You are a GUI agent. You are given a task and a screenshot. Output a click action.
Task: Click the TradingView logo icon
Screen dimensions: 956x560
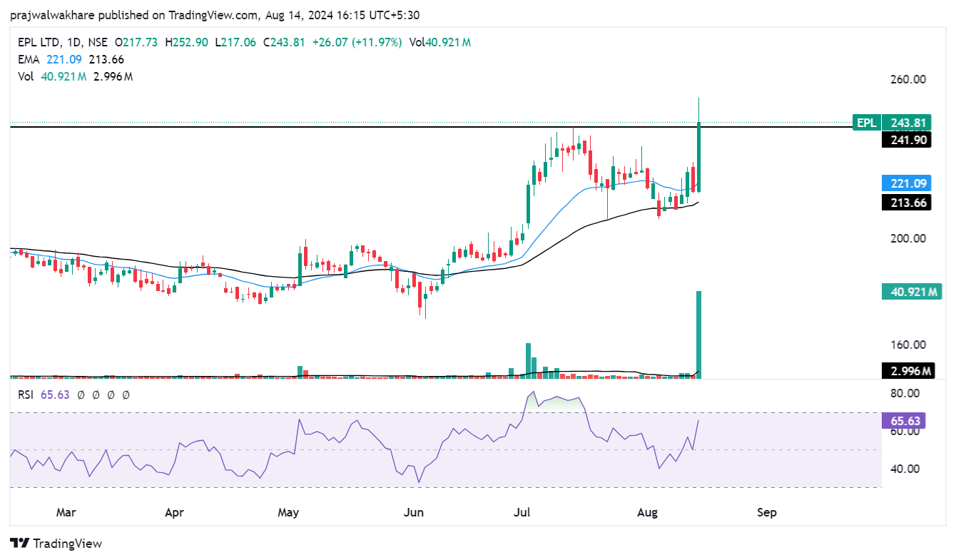(x=20, y=544)
